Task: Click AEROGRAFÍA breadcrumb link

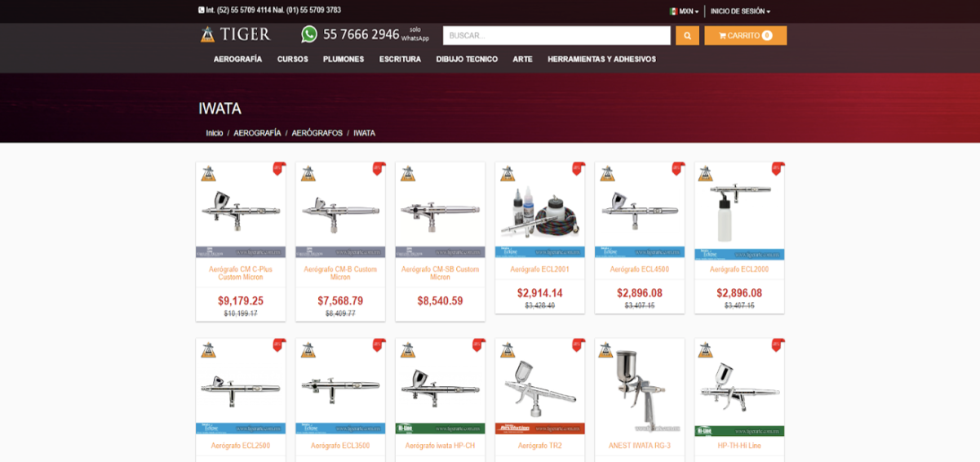Action: [257, 132]
